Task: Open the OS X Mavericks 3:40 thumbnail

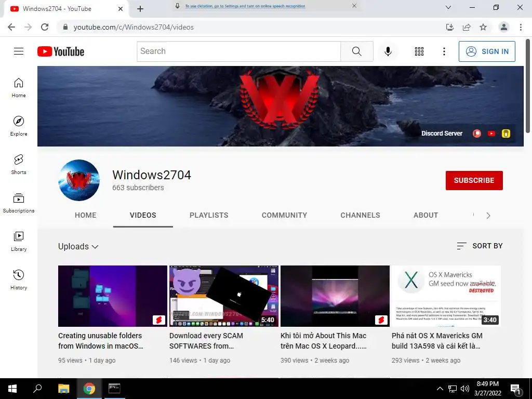Action: point(446,296)
